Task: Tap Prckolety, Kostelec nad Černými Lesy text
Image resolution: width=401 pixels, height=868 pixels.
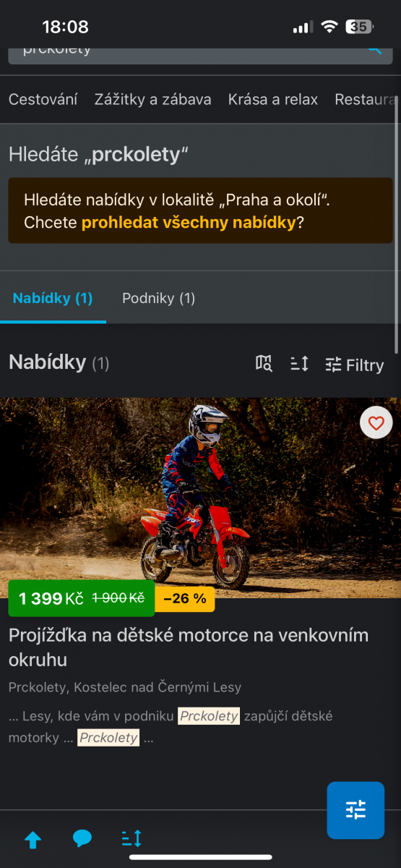Action: pyautogui.click(x=125, y=687)
